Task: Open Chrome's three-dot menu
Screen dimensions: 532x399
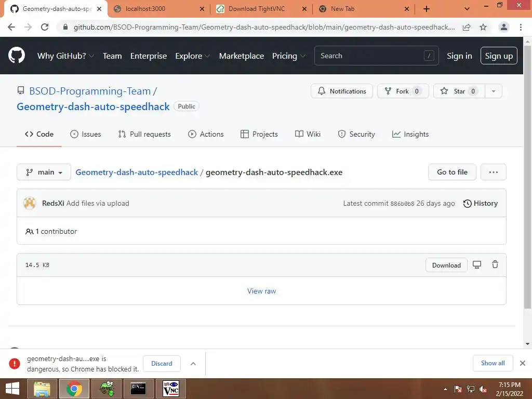Action: pyautogui.click(x=521, y=27)
